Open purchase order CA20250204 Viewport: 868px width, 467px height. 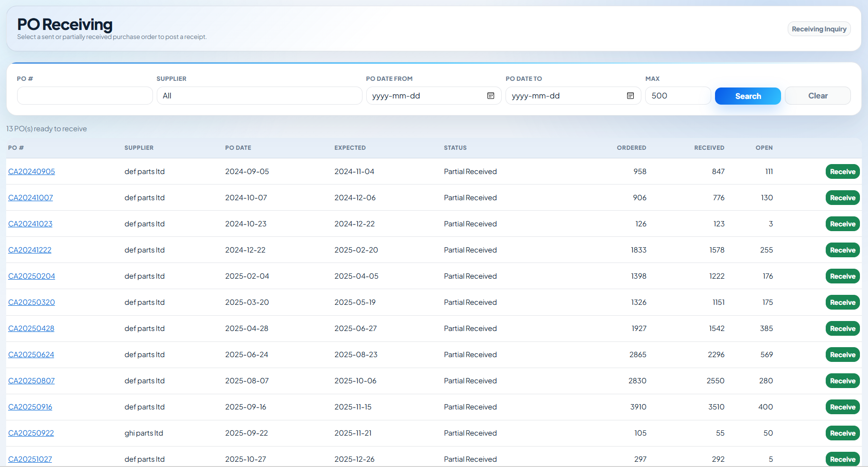[31, 276]
